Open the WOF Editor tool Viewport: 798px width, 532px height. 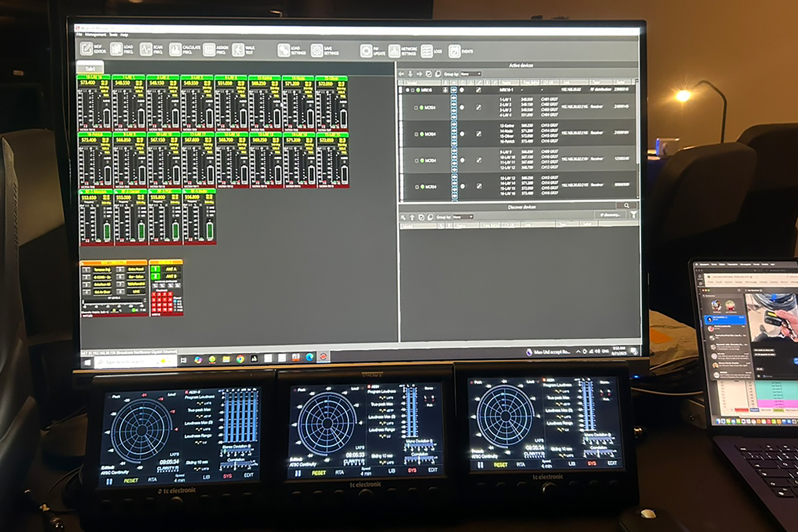(x=86, y=49)
